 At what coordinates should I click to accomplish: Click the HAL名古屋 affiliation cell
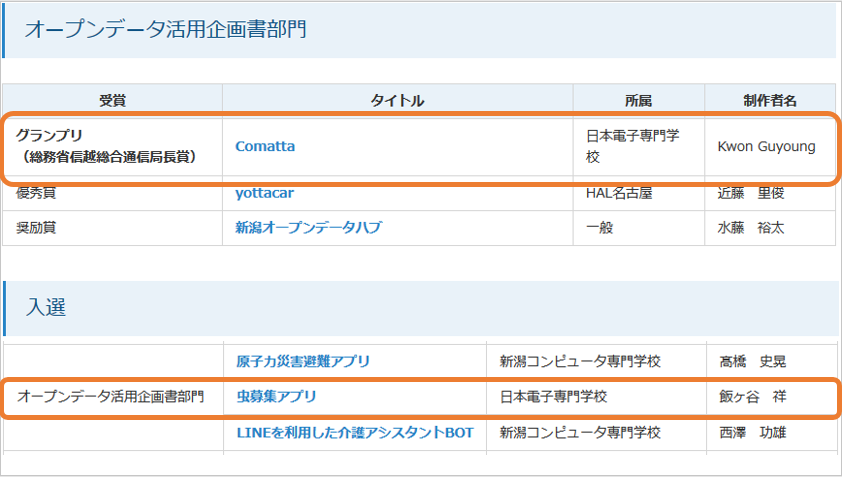619,193
